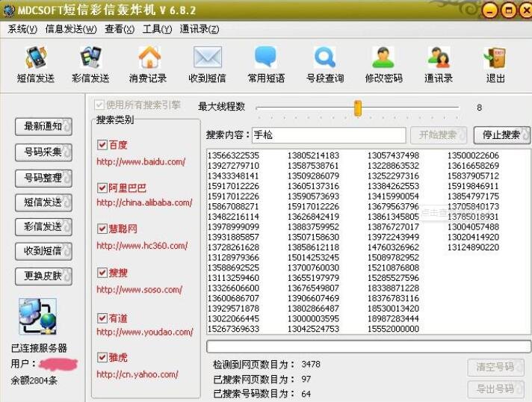Open the 彩信发送 toolbar icon
The height and width of the screenshot is (402, 532).
coord(90,57)
